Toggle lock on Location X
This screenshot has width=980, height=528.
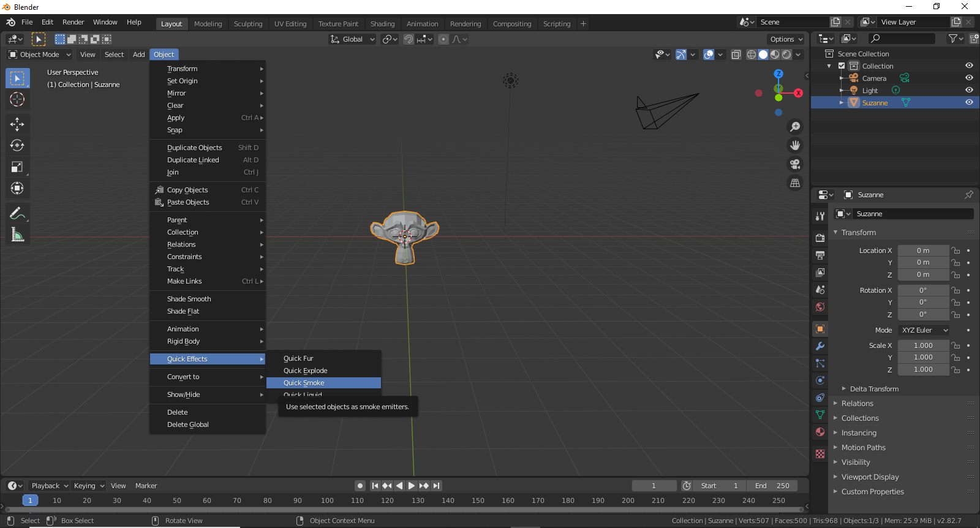[956, 251]
